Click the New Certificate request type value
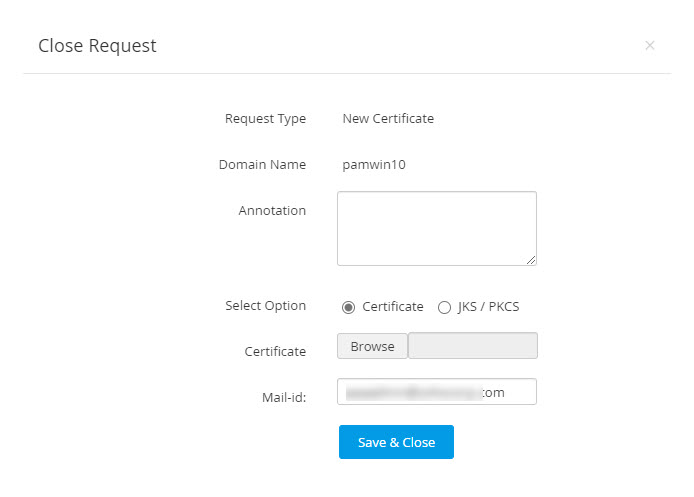 pyautogui.click(x=388, y=118)
